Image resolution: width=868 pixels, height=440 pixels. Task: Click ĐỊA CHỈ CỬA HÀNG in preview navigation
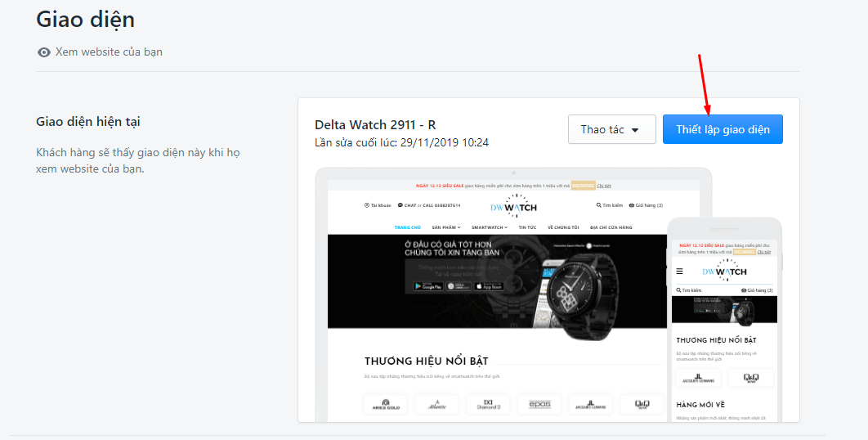611,227
